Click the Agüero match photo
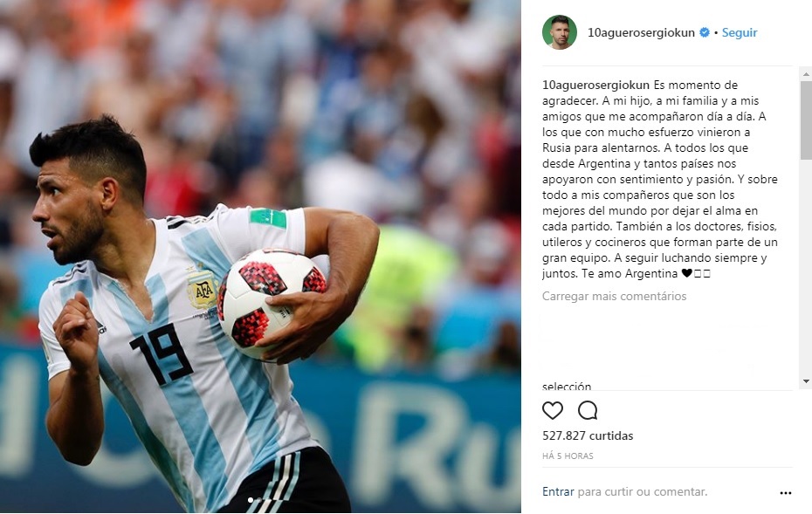 pyautogui.click(x=260, y=257)
